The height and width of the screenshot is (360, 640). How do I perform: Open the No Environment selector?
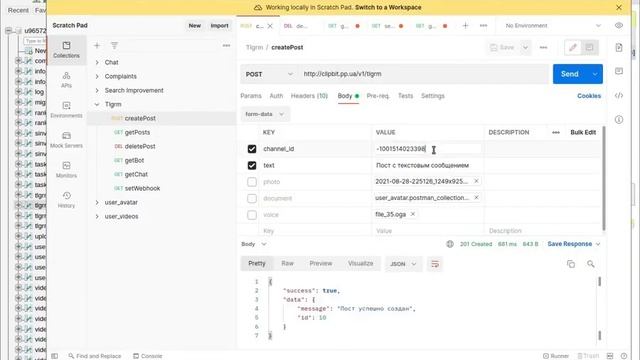[x=553, y=25]
